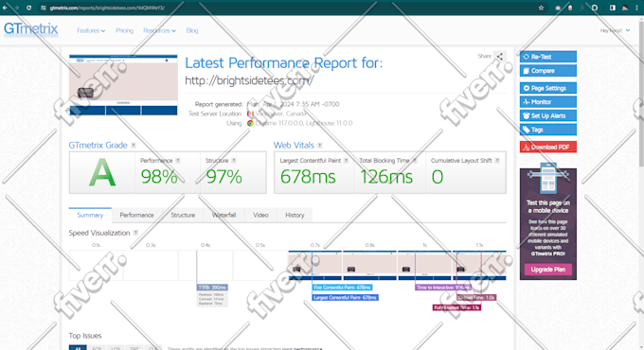Switch to the Structure tab
Image resolution: width=644 pixels, height=350 pixels.
183,215
